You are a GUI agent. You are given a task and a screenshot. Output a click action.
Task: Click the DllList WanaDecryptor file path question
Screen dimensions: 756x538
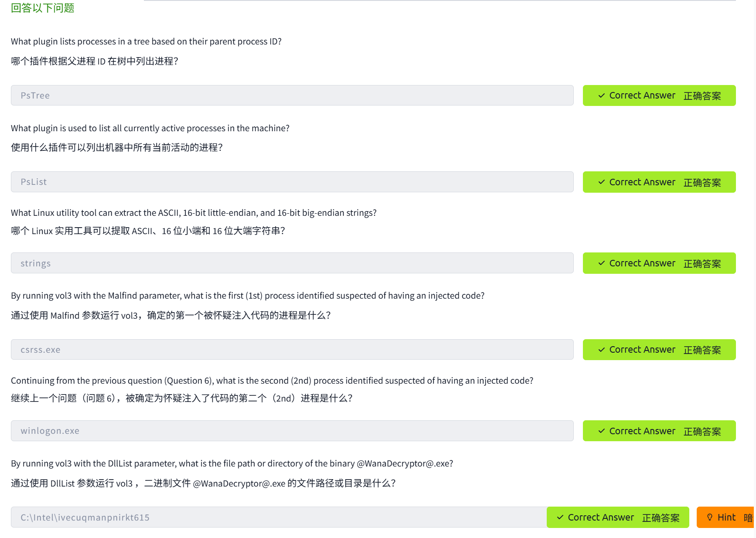(x=232, y=463)
